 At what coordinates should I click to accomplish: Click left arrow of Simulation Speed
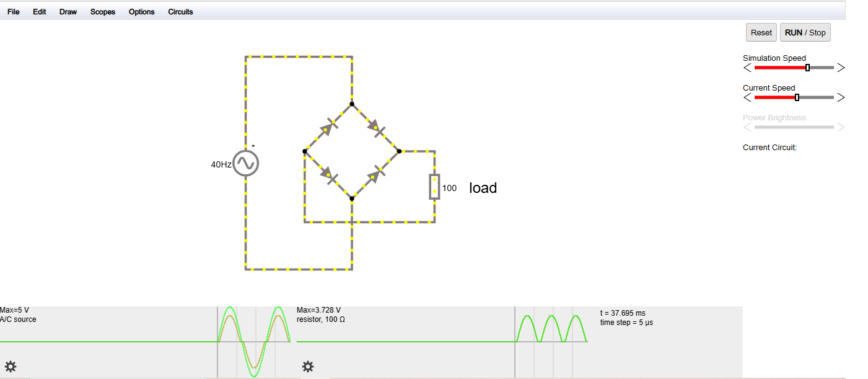(x=748, y=68)
